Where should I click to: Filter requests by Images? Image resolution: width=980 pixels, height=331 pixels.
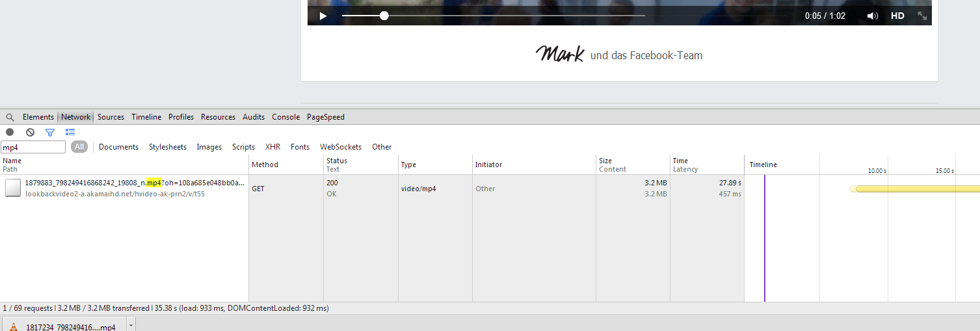[209, 147]
